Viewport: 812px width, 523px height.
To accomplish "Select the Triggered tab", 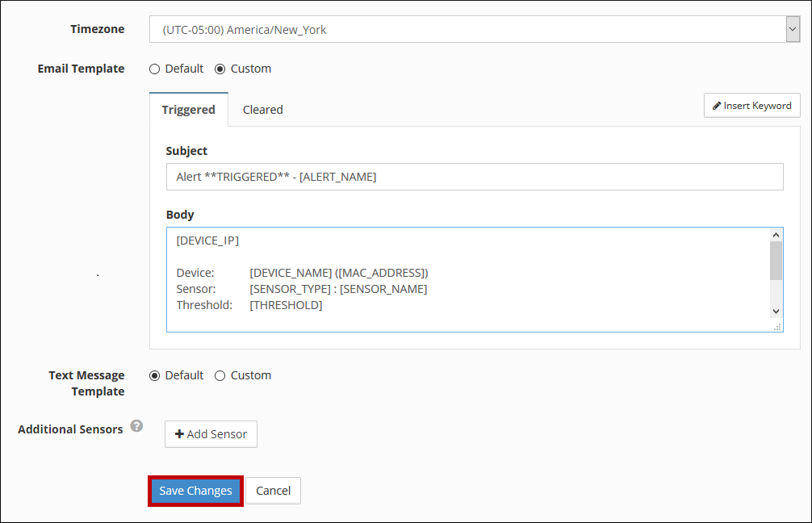I will click(x=188, y=110).
